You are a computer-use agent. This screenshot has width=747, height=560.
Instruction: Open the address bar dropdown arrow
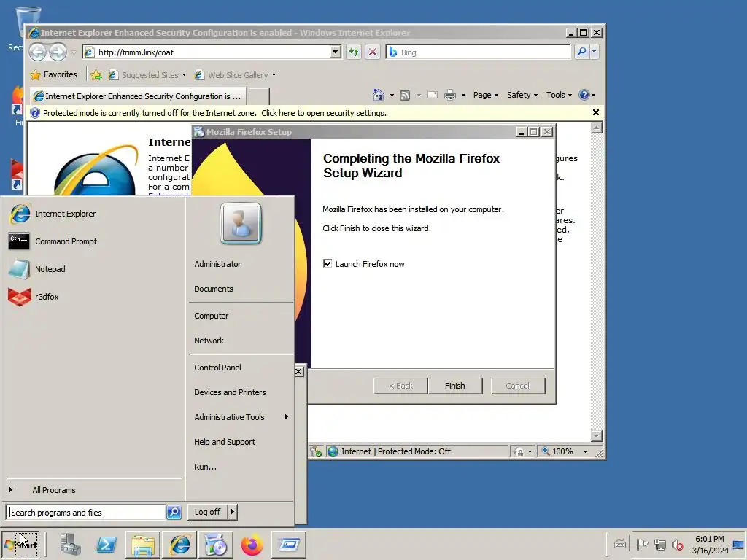coord(336,52)
